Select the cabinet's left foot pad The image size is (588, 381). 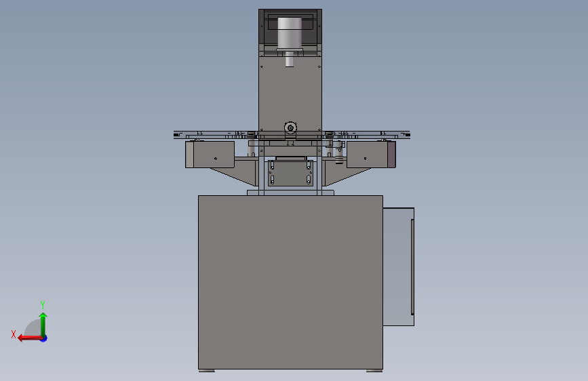coord(207,371)
